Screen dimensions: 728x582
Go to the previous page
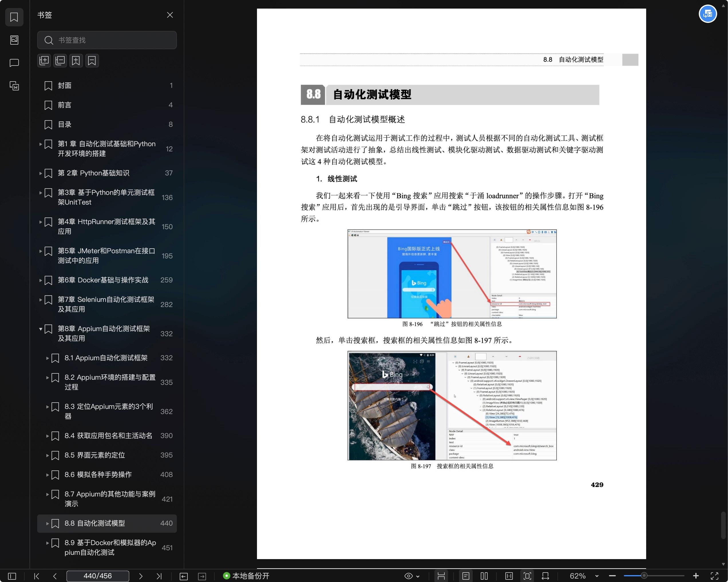[x=55, y=576]
